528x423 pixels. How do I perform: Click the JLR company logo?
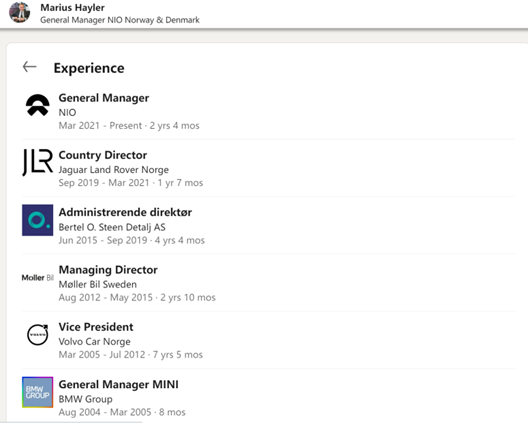pyautogui.click(x=38, y=162)
